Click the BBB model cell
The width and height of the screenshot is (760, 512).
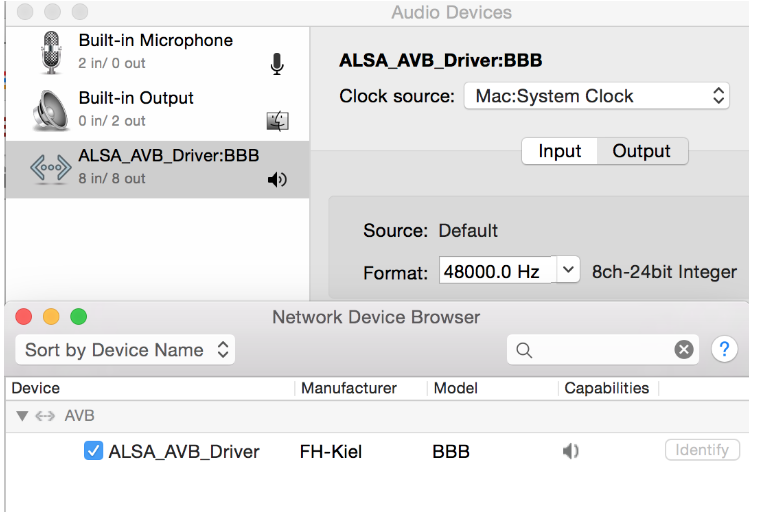(x=451, y=452)
